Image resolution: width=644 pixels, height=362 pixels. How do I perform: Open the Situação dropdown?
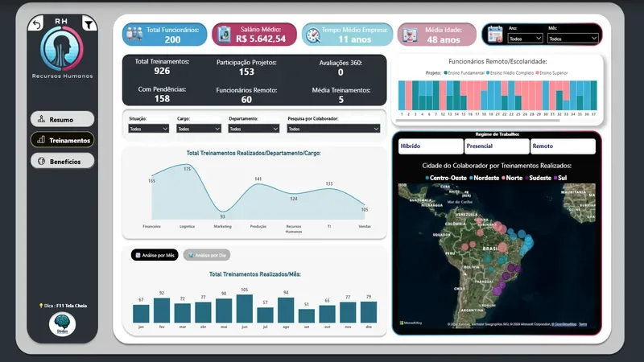point(148,129)
